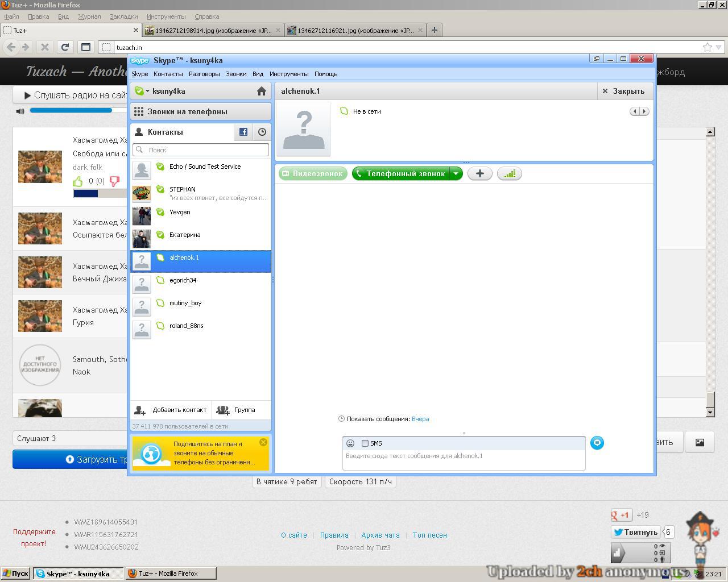Open the Правила link
The image size is (728, 582).
click(x=334, y=535)
